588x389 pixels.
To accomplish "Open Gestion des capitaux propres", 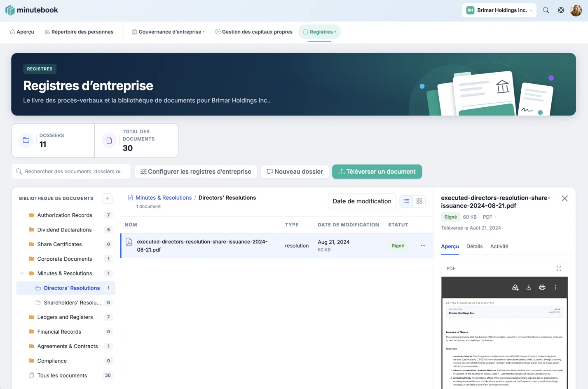I will [x=254, y=32].
